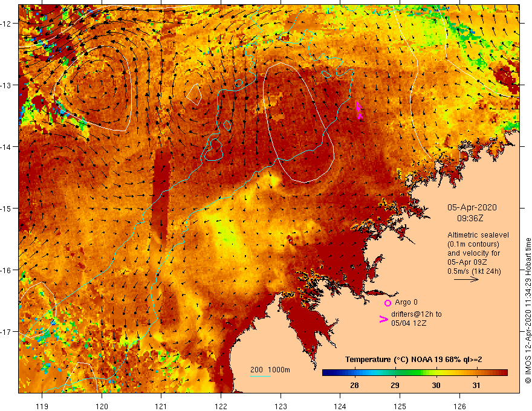Click the velocity scale reference arrow

click(466, 279)
